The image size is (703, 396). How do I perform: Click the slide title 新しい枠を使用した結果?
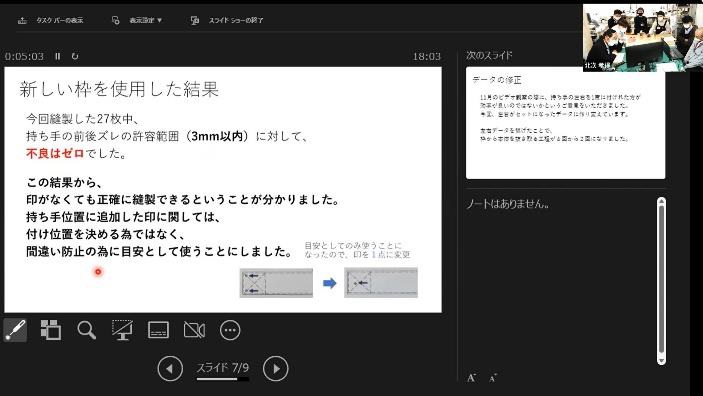(119, 89)
